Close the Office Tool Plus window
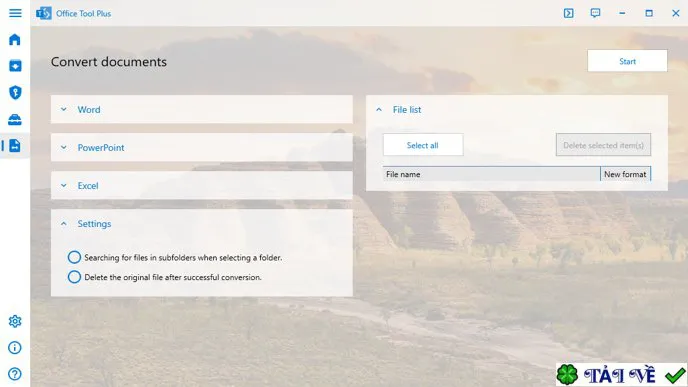688x387 pixels. point(676,13)
